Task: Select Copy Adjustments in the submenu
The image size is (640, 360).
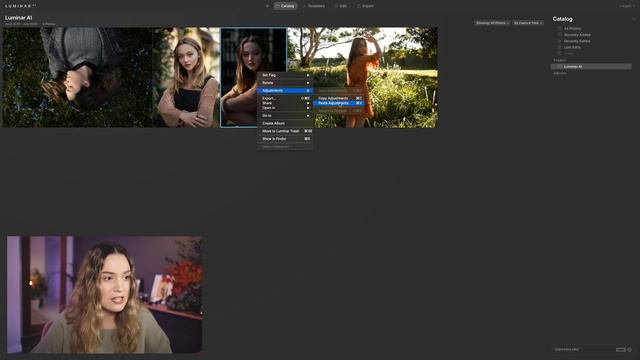Action: coord(339,98)
